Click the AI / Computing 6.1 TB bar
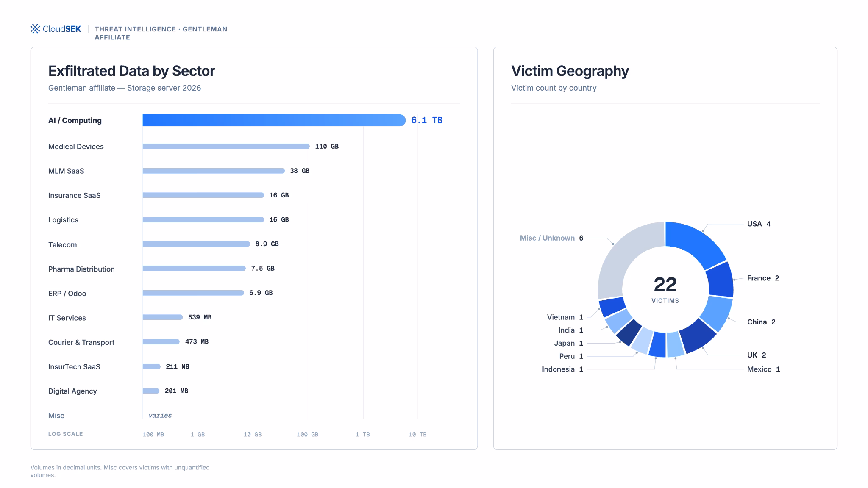This screenshot has width=868, height=488. pyautogui.click(x=274, y=120)
